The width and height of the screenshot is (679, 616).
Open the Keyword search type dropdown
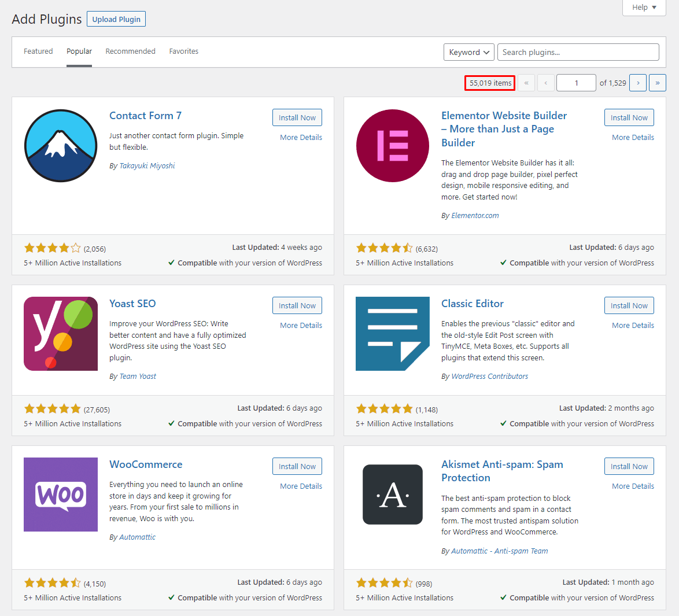[469, 52]
